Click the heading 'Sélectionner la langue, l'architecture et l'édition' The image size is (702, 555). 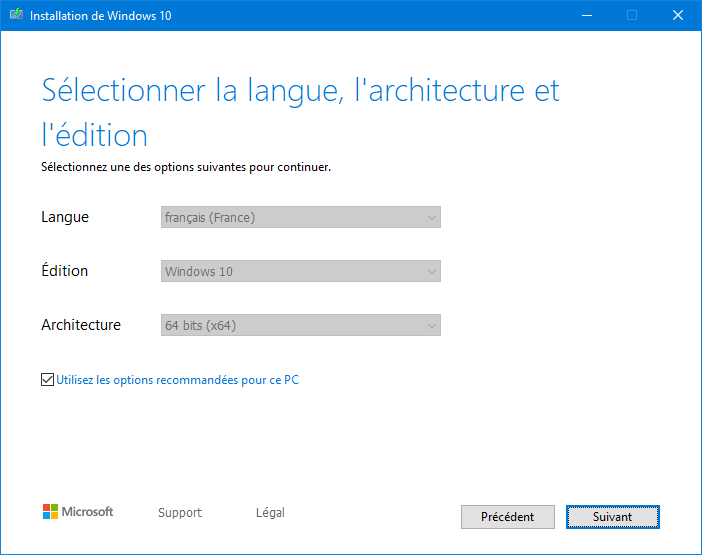pyautogui.click(x=300, y=112)
